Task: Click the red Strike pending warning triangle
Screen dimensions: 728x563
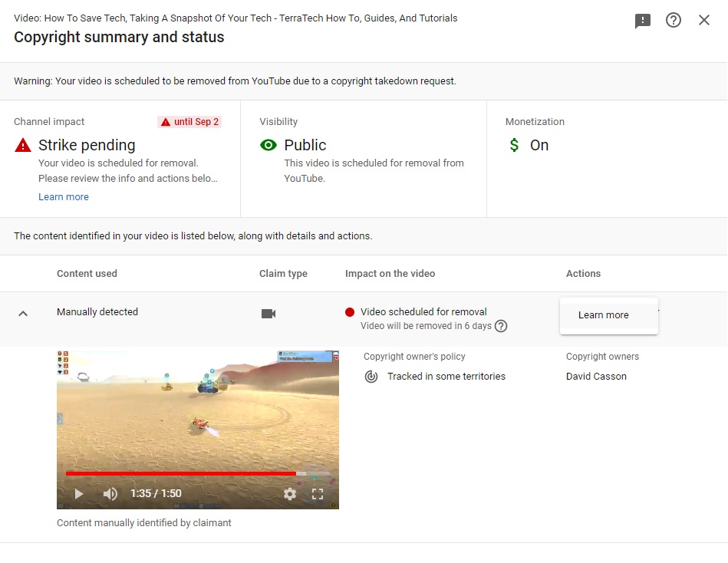Action: click(23, 145)
